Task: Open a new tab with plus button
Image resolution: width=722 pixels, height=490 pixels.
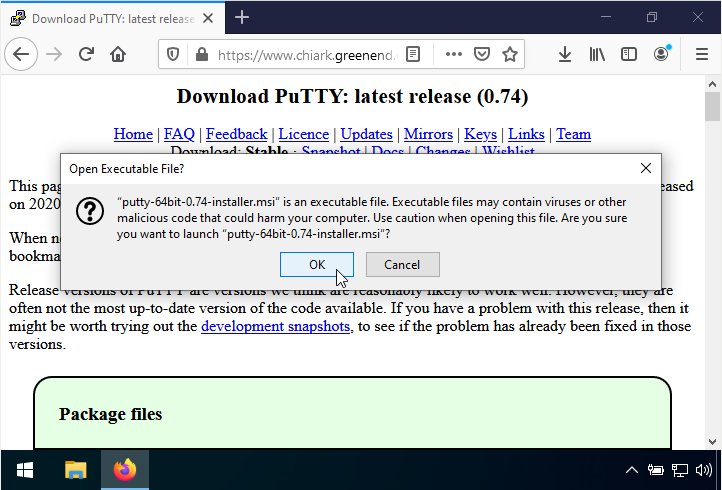Action: click(x=242, y=18)
